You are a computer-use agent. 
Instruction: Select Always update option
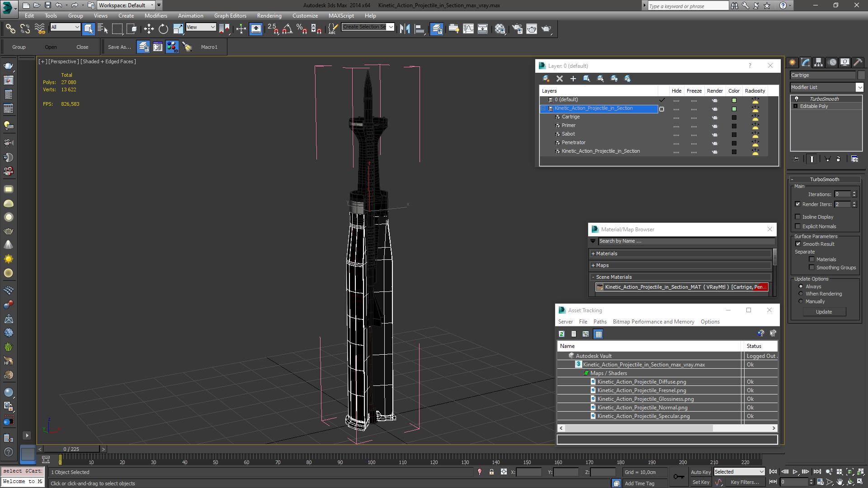click(x=801, y=286)
